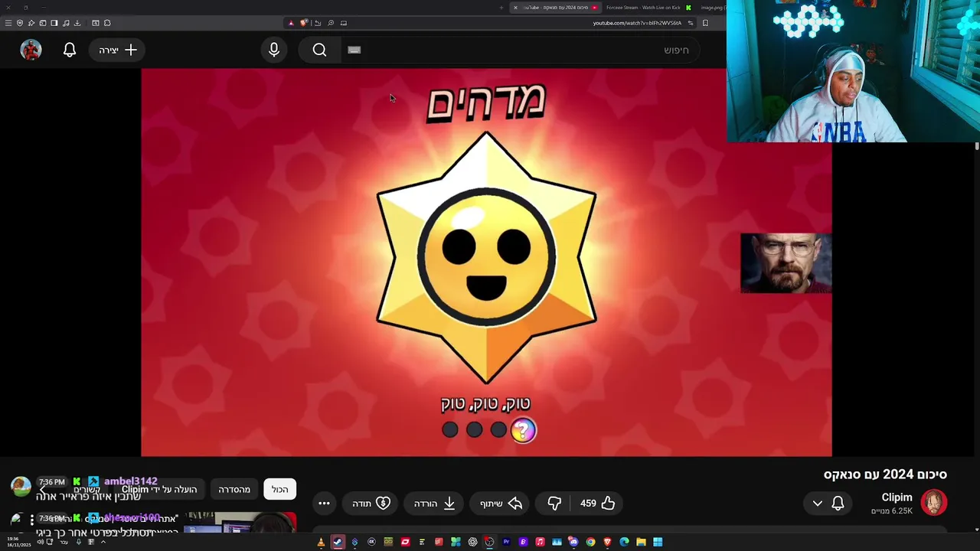This screenshot has width=980, height=551.
Task: Open Discord from the taskbar
Action: [573, 542]
